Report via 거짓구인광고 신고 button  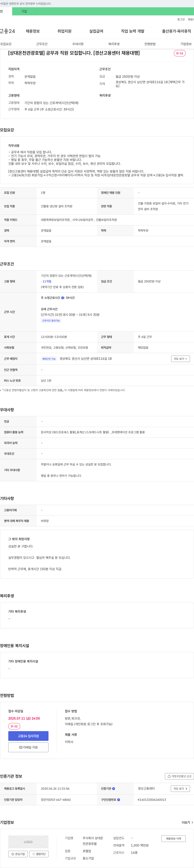179,776
